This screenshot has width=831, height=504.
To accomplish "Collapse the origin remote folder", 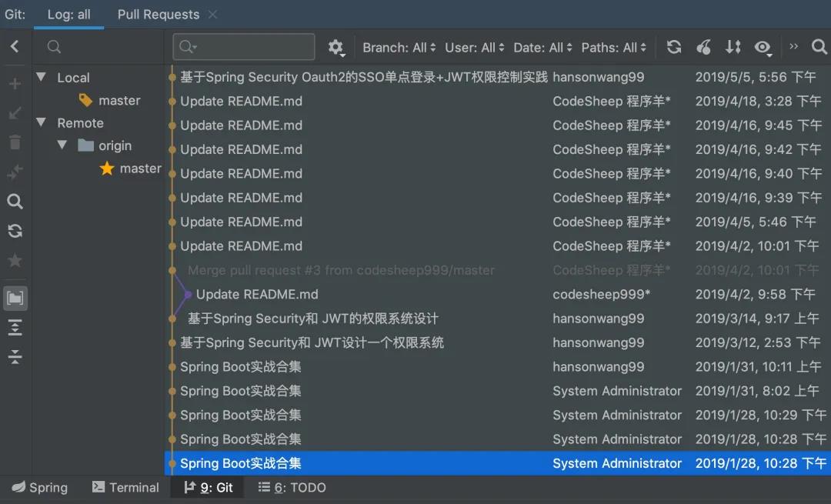I will tap(62, 144).
